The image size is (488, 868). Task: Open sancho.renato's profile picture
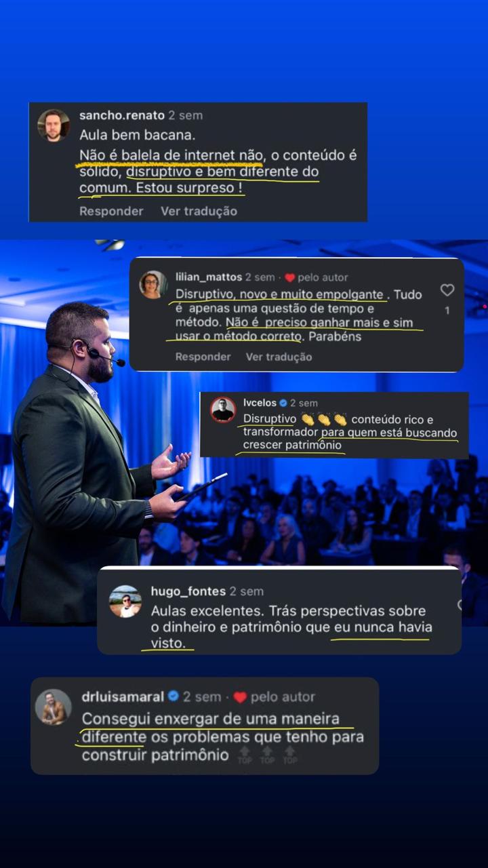[54, 125]
